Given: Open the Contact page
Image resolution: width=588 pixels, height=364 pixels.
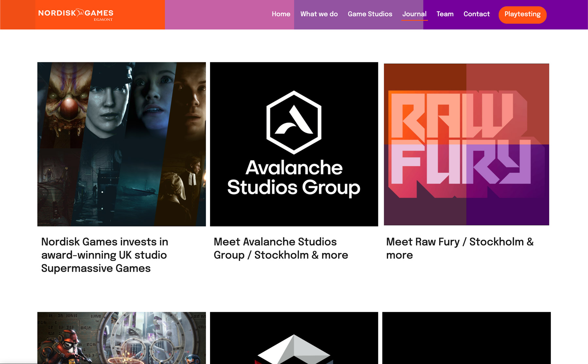Looking at the screenshot, I should click(477, 14).
